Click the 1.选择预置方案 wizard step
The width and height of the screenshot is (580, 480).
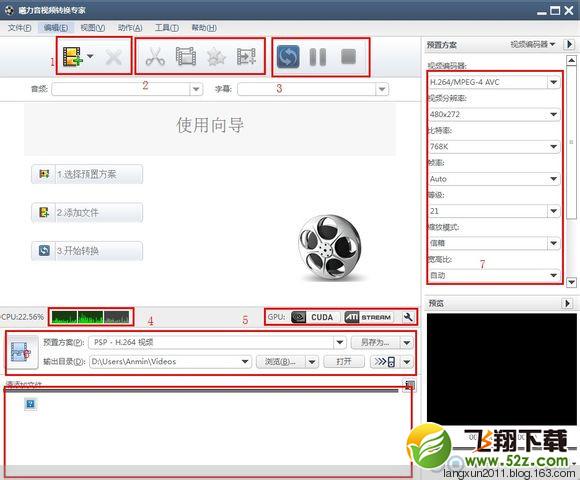[87, 174]
